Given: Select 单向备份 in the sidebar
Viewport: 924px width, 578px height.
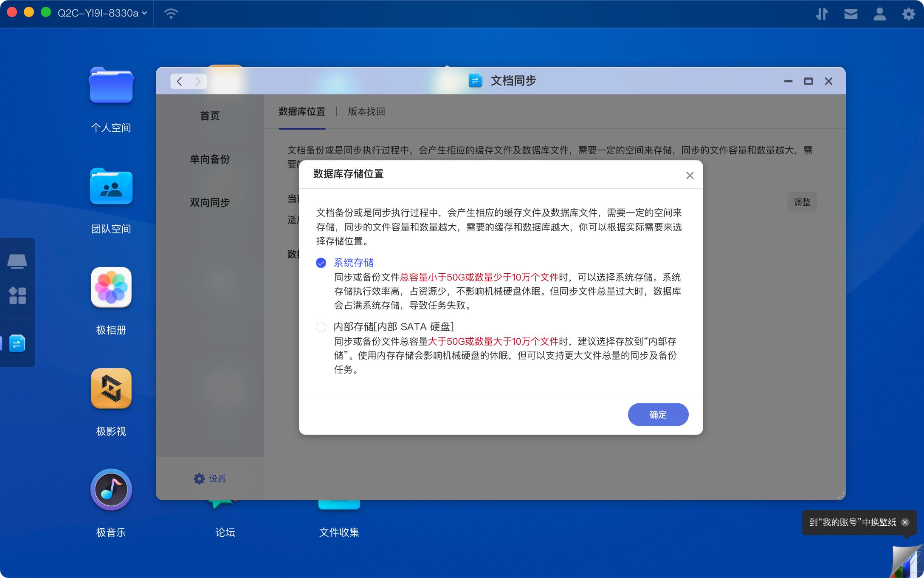Looking at the screenshot, I should click(209, 159).
